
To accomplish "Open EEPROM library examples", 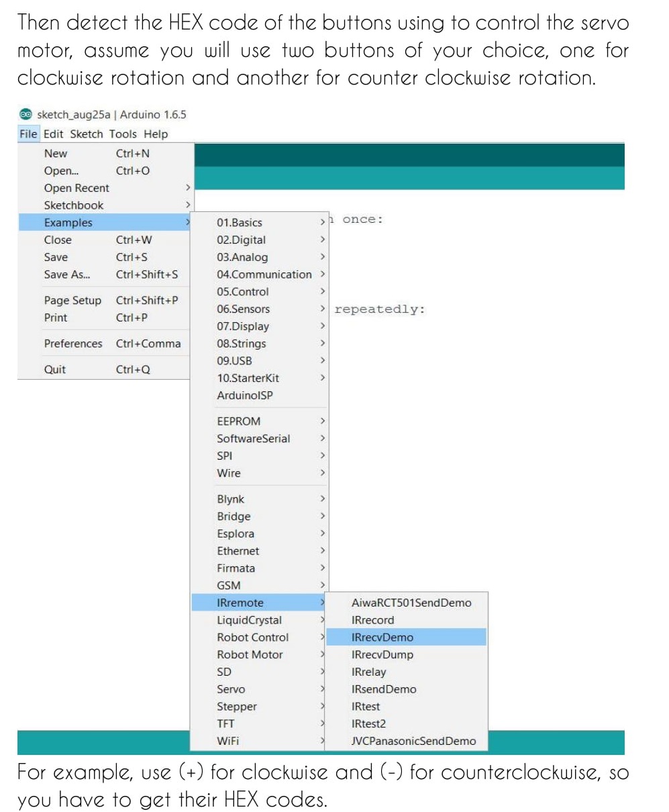I will coord(260,421).
